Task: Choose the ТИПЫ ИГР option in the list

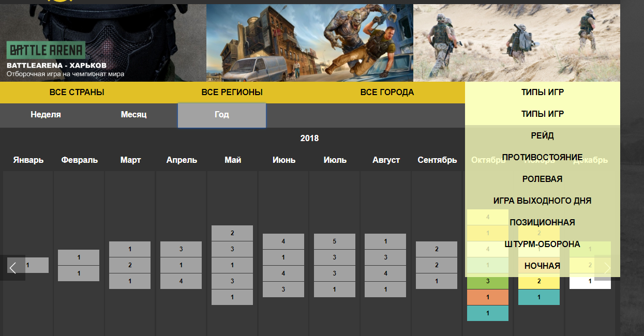Action: pyautogui.click(x=543, y=114)
